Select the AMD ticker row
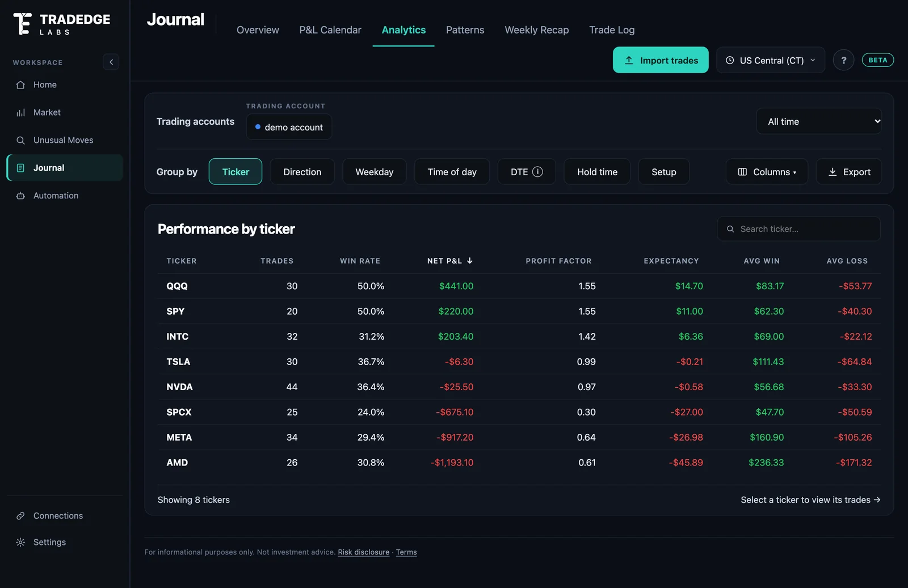This screenshot has width=908, height=588. point(519,463)
